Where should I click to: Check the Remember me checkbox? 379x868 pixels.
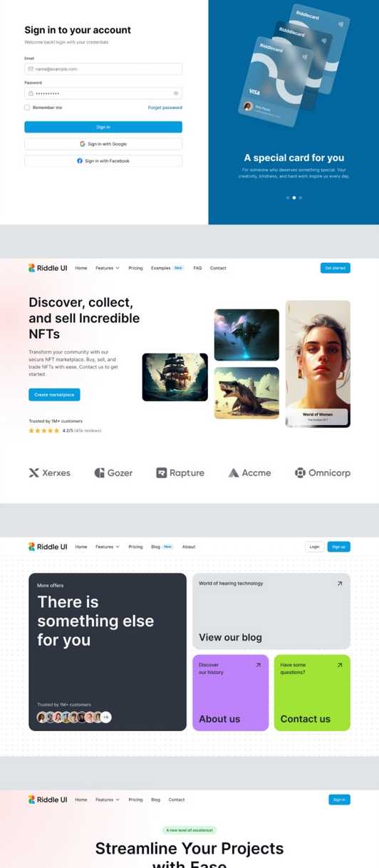coord(27,108)
